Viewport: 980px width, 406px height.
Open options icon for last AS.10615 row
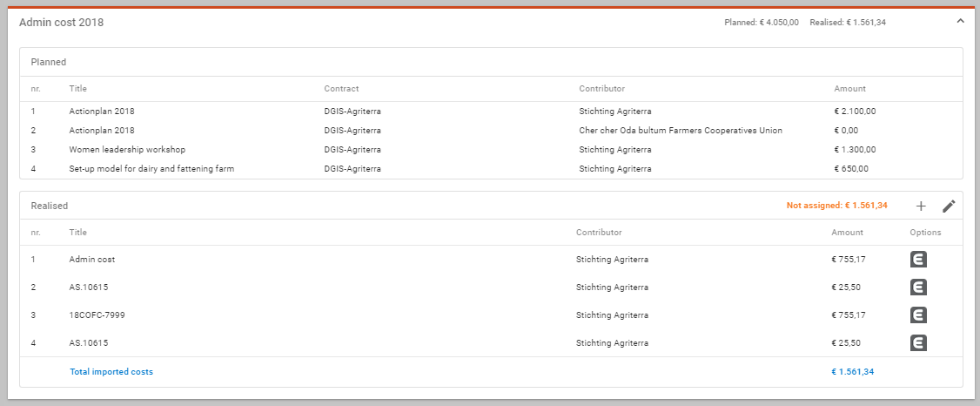[918, 342]
